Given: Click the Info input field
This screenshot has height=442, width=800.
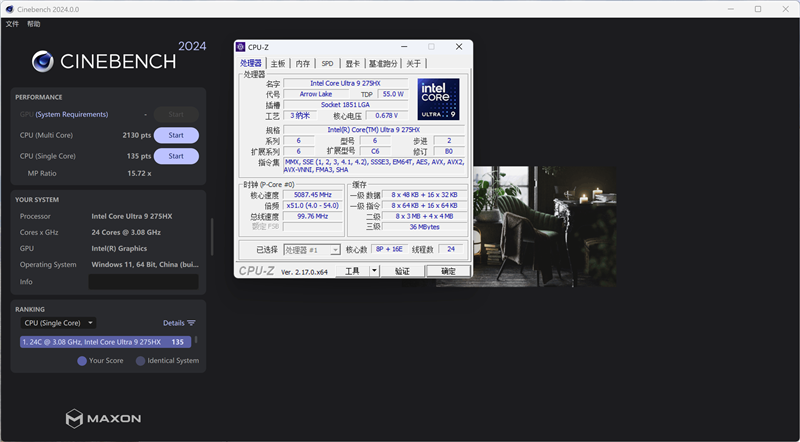Looking at the screenshot, I should coord(143,282).
